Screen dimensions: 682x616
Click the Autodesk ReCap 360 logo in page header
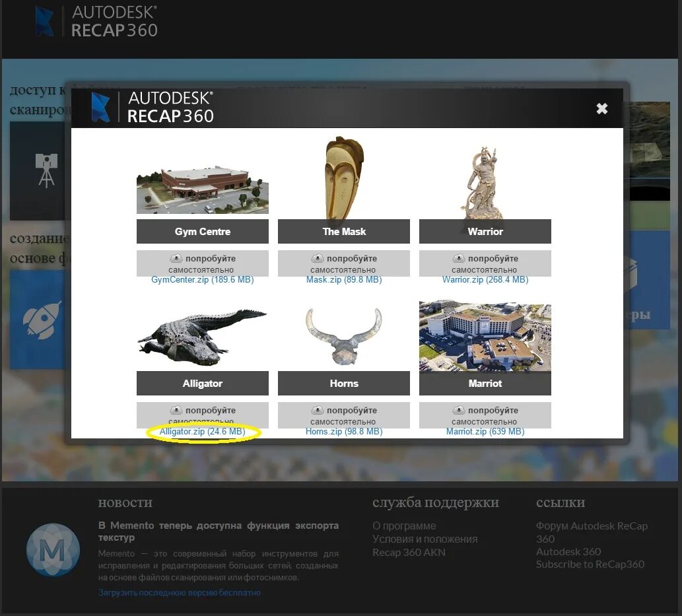(x=96, y=21)
